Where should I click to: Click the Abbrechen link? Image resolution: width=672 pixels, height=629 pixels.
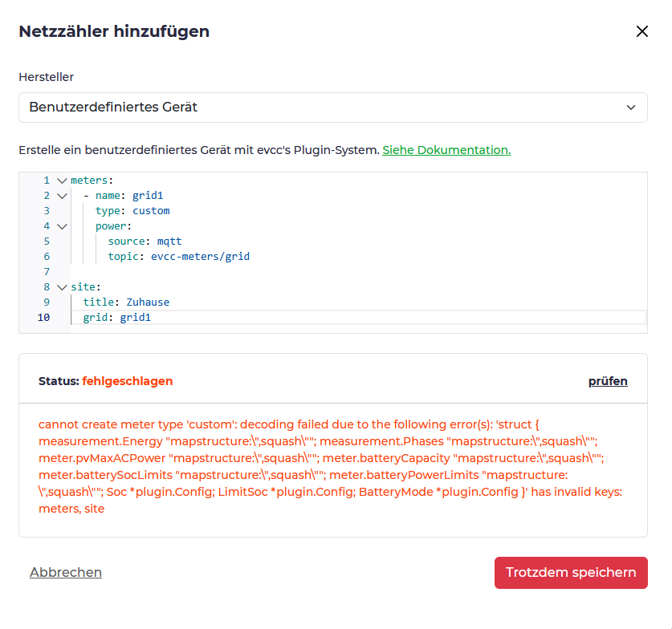66,572
